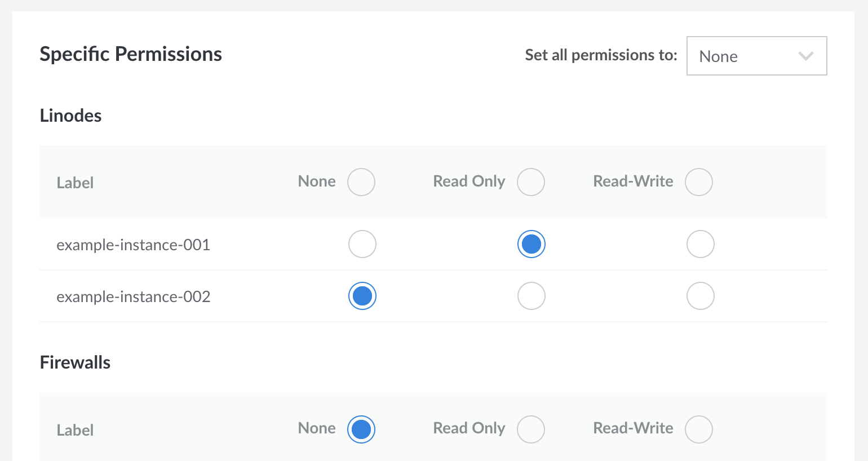Screen dimensions: 868x461
Task: Select None for example-instance-001
Action: [x=362, y=244]
